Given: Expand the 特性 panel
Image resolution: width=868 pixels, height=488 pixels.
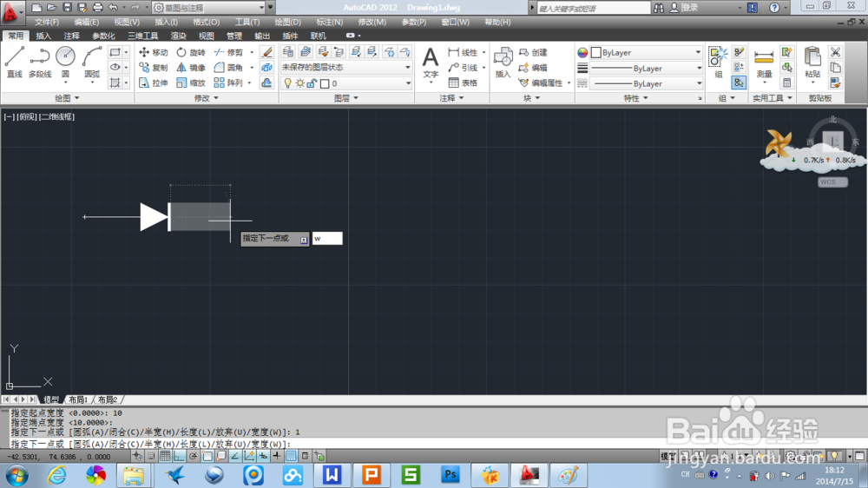Looking at the screenshot, I should (635, 98).
